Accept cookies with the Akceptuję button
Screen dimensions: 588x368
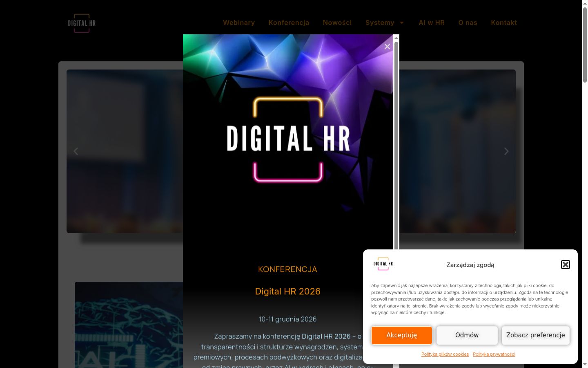pos(402,335)
